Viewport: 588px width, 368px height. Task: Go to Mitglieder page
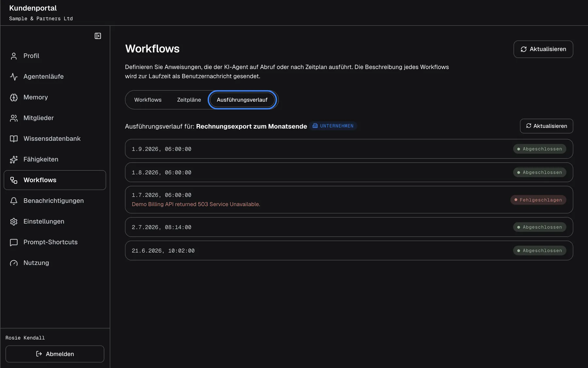click(x=55, y=118)
